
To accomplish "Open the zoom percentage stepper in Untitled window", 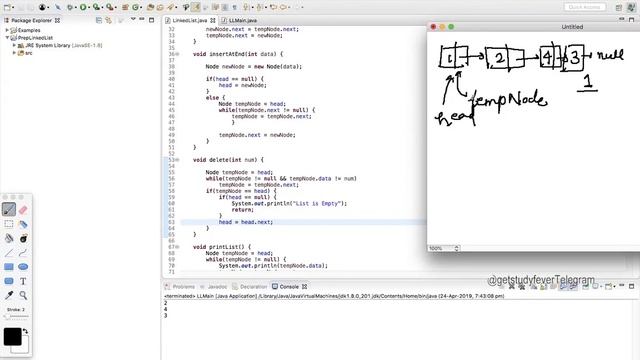I will pyautogui.click(x=457, y=248).
